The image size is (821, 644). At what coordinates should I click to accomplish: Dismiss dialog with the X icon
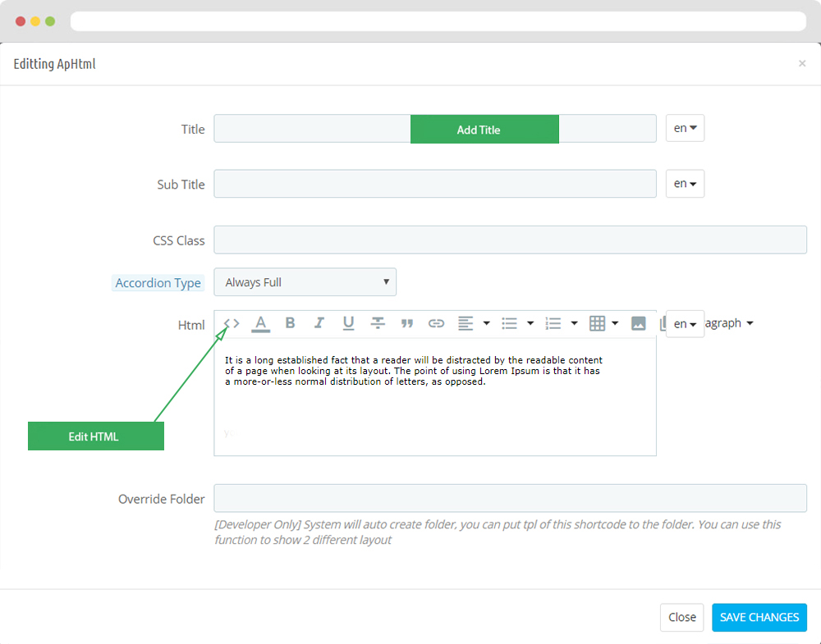tap(801, 63)
